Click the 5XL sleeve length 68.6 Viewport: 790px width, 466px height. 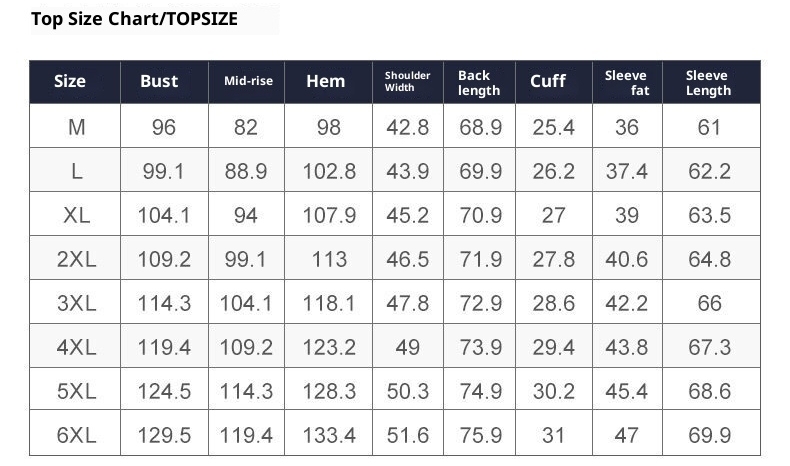click(x=709, y=391)
